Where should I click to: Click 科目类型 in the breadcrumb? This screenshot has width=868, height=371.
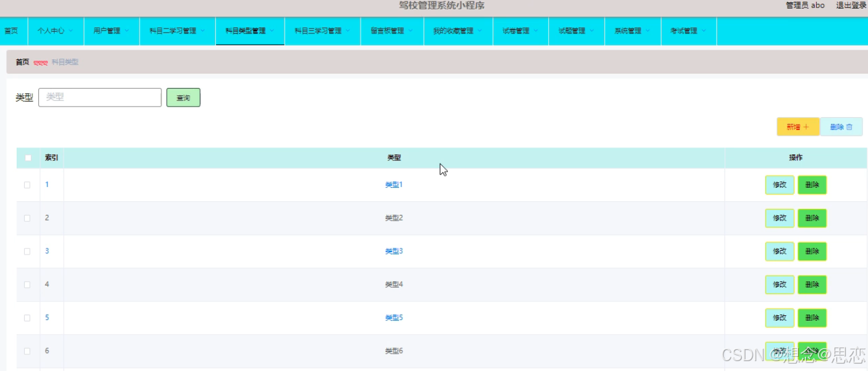pos(65,62)
